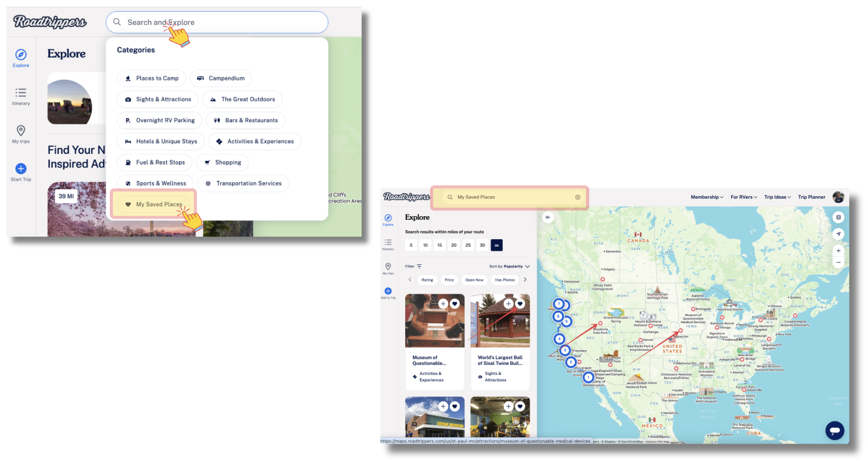Choose The Great Outdoors category
The height and width of the screenshot is (463, 868).
pos(242,99)
